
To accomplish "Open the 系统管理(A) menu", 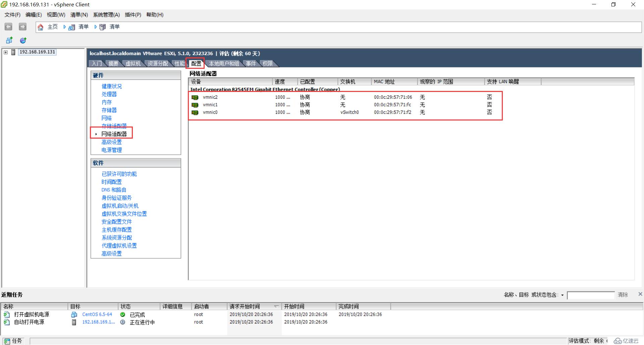I will coord(106,15).
